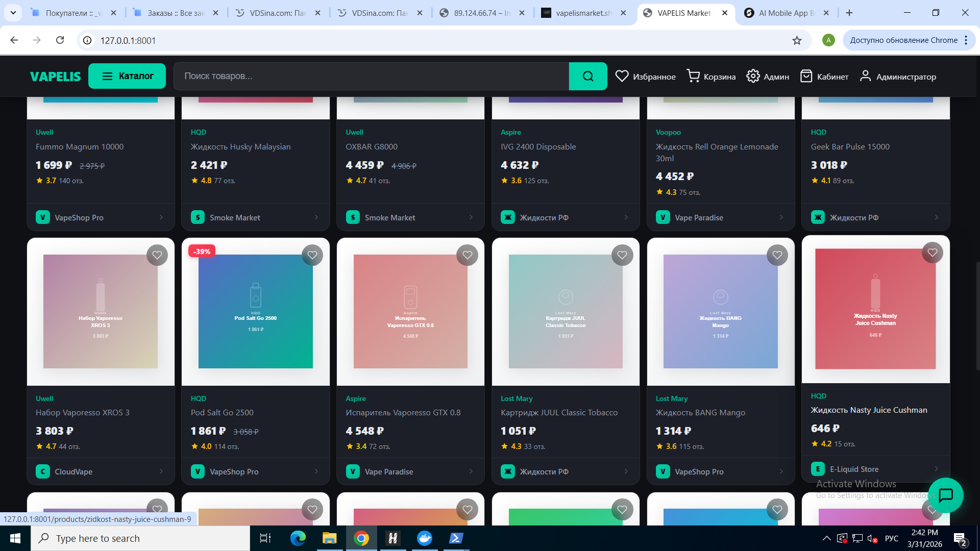
Task: Switch to the AI Mobile App browser tab
Action: click(x=786, y=13)
